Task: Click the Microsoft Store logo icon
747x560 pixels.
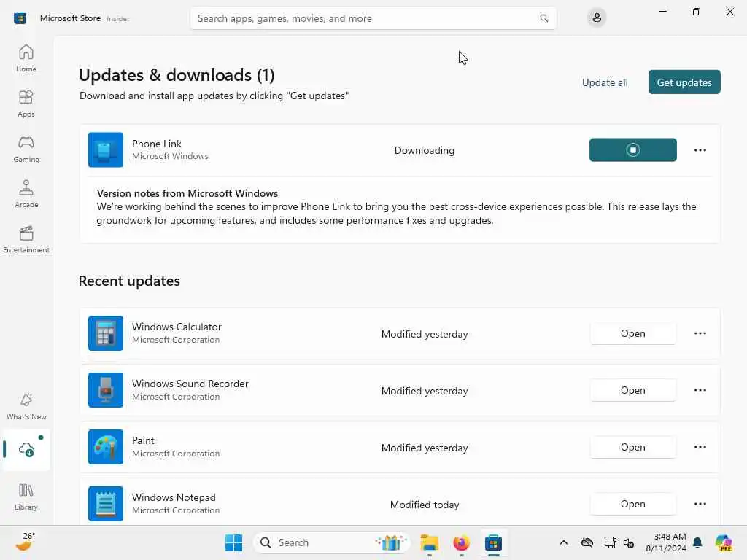Action: (x=20, y=18)
